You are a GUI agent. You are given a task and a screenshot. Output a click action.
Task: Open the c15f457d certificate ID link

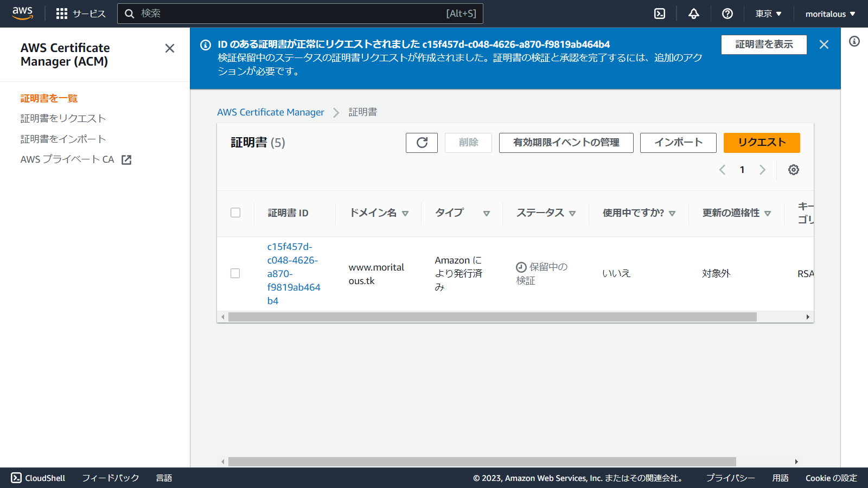click(293, 273)
